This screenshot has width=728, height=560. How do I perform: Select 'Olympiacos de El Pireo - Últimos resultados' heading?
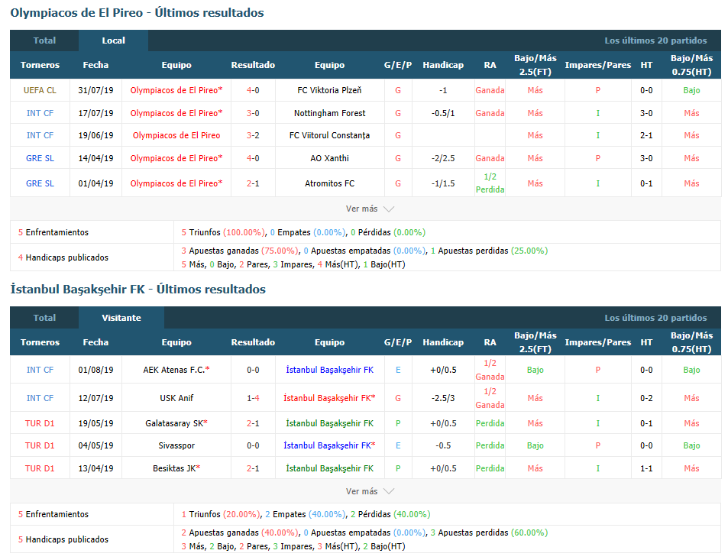tap(137, 12)
